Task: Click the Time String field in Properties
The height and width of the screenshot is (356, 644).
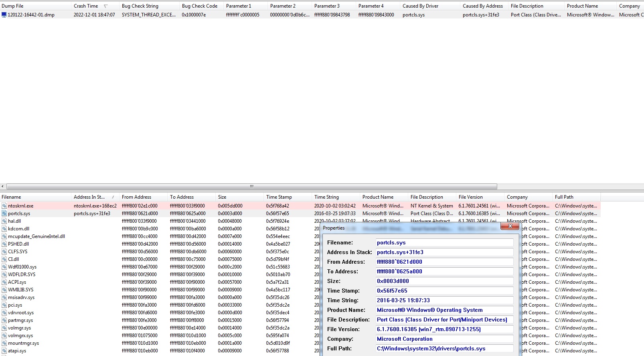Action: (445, 301)
